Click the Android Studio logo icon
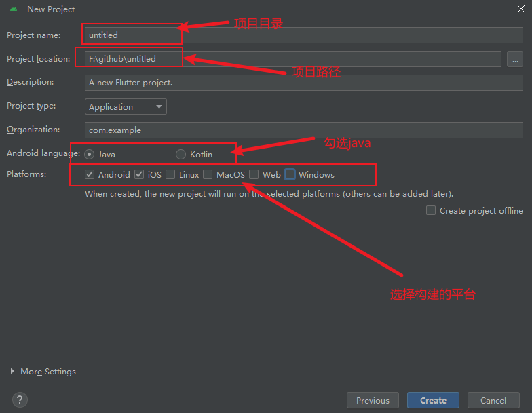 pos(13,9)
